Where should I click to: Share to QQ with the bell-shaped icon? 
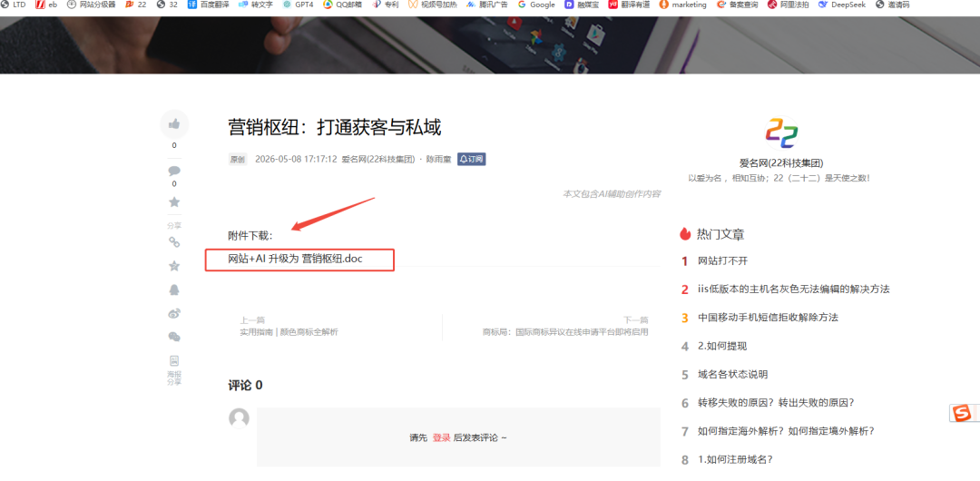pos(174,290)
